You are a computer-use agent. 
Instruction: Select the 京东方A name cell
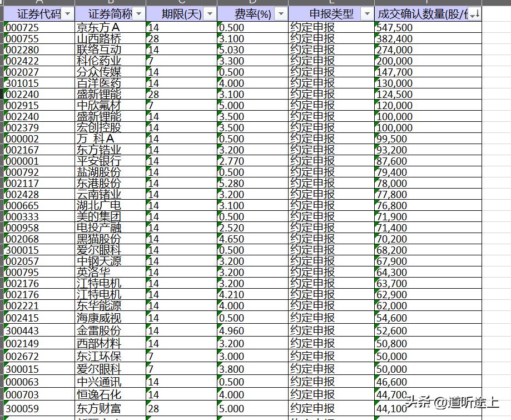tap(110, 27)
